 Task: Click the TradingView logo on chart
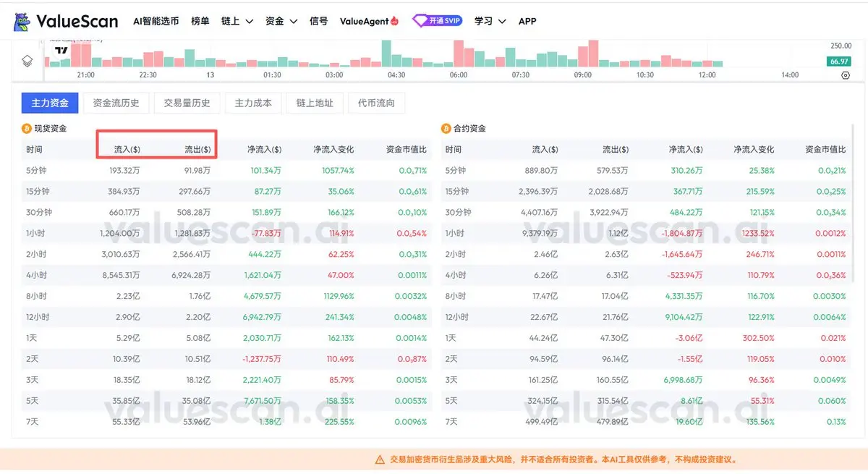(61, 51)
